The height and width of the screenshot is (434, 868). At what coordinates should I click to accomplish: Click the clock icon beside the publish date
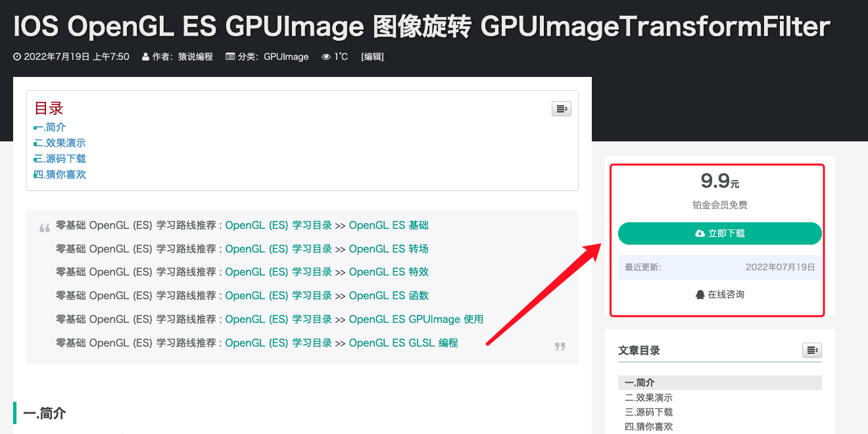[17, 57]
